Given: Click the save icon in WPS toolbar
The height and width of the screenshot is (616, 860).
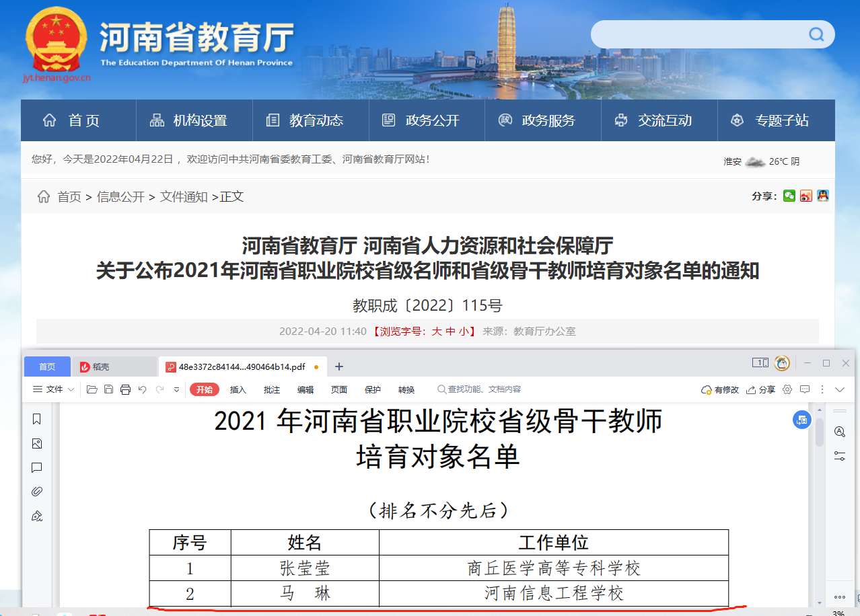Looking at the screenshot, I should click(x=108, y=389).
